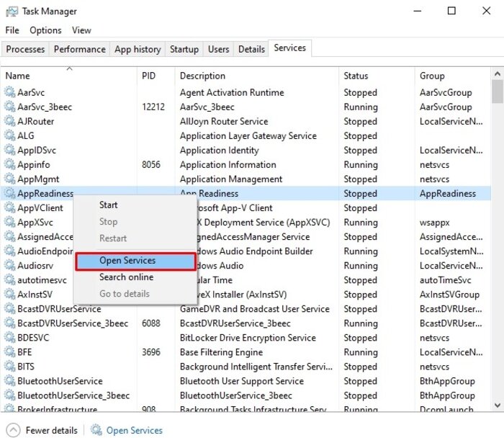This screenshot has height=448, width=504.
Task: Click the gear icon beside AJRouter
Action: [9, 121]
